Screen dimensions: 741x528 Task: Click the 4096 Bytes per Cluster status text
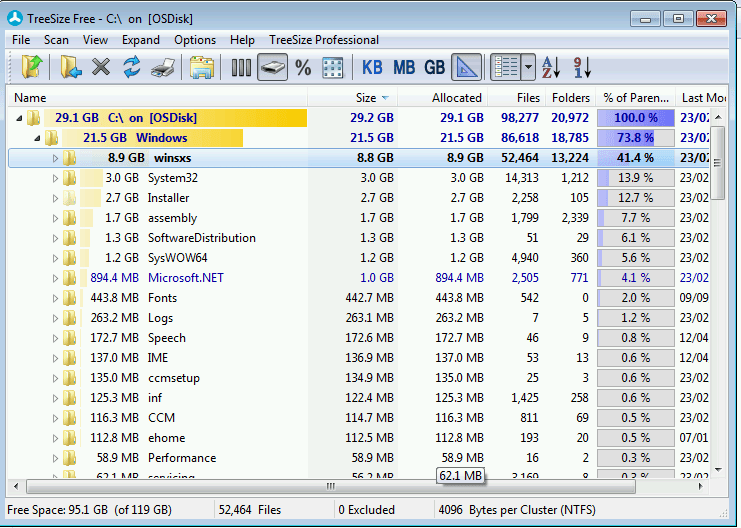(517, 510)
